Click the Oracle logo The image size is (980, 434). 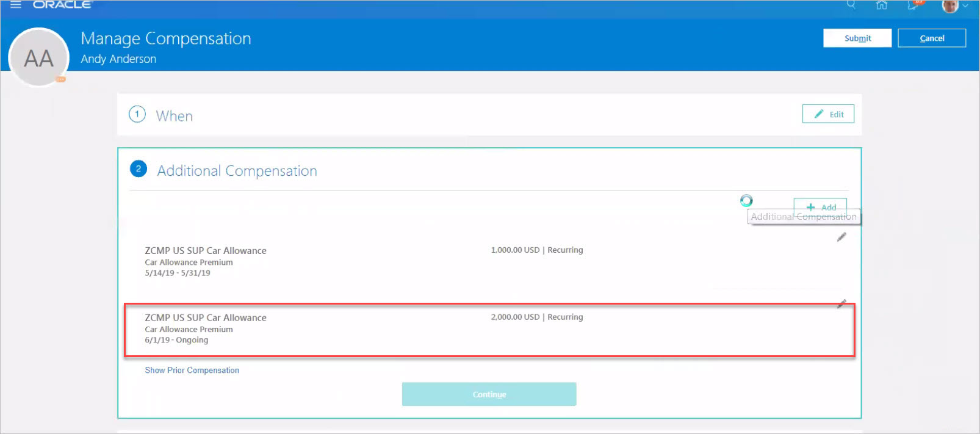pyautogui.click(x=62, y=4)
